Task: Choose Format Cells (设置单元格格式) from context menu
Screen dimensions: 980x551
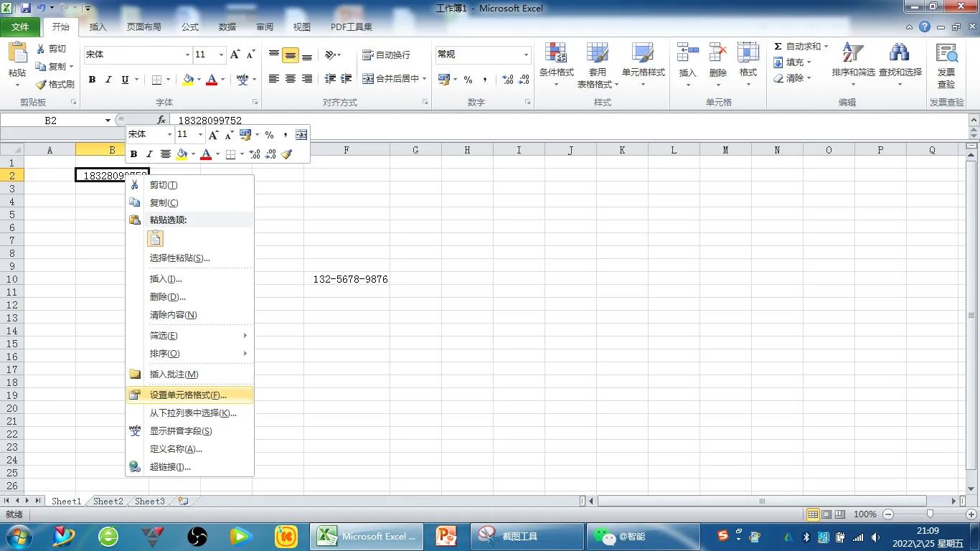Action: pos(189,395)
